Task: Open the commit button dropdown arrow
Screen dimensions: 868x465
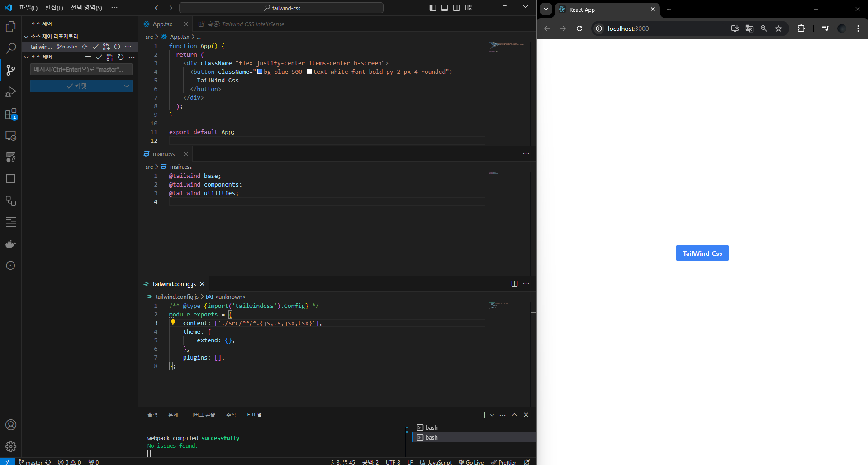Action: pyautogui.click(x=127, y=86)
